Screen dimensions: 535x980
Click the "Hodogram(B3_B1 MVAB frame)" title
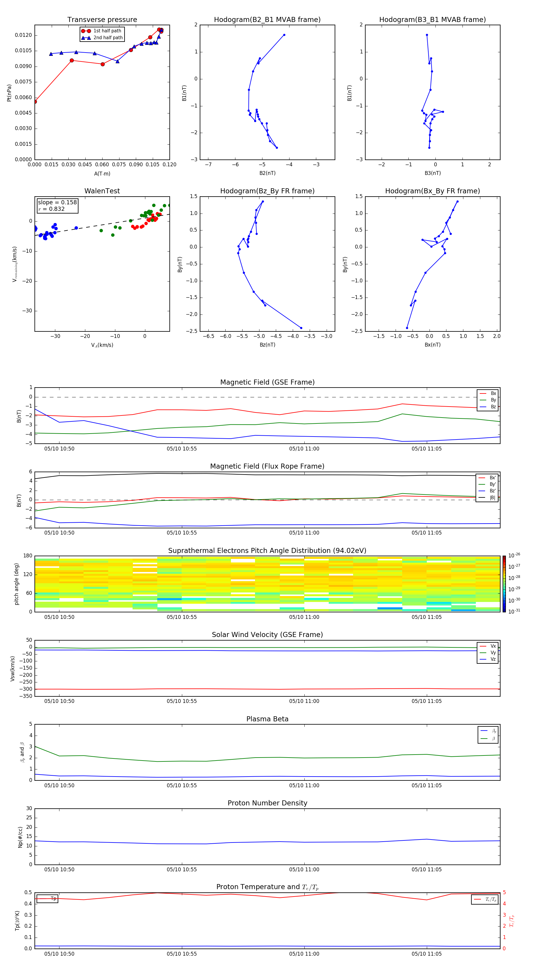pyautogui.click(x=432, y=20)
